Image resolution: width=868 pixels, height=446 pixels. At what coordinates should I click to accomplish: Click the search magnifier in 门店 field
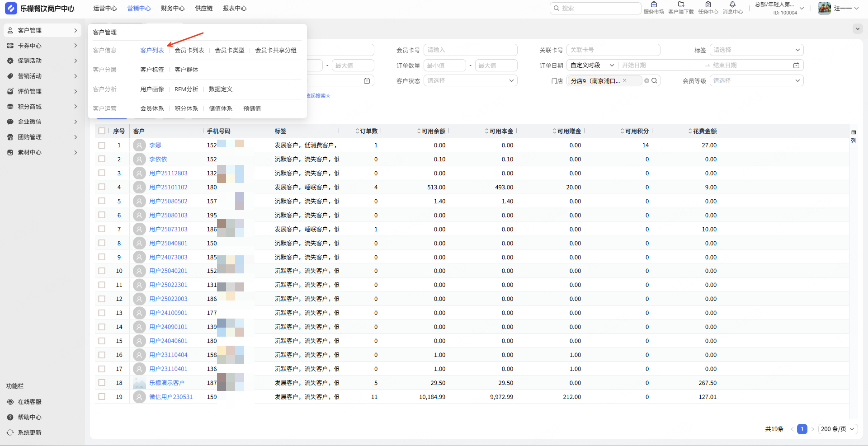click(654, 81)
